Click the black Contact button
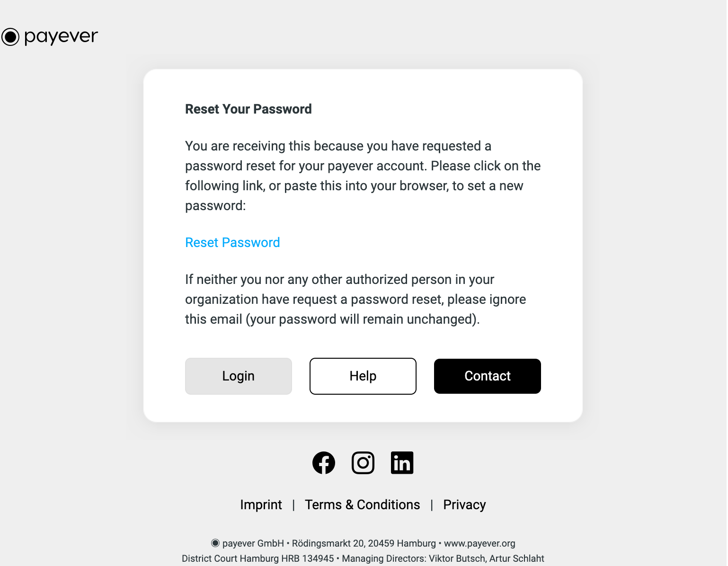Viewport: 728px width, 566px height. pos(488,376)
